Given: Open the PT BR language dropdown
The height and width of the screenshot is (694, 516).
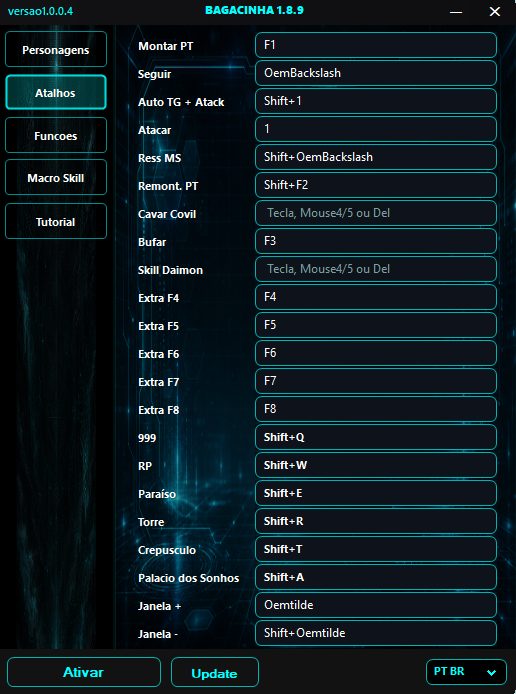Looking at the screenshot, I should click(x=466, y=672).
